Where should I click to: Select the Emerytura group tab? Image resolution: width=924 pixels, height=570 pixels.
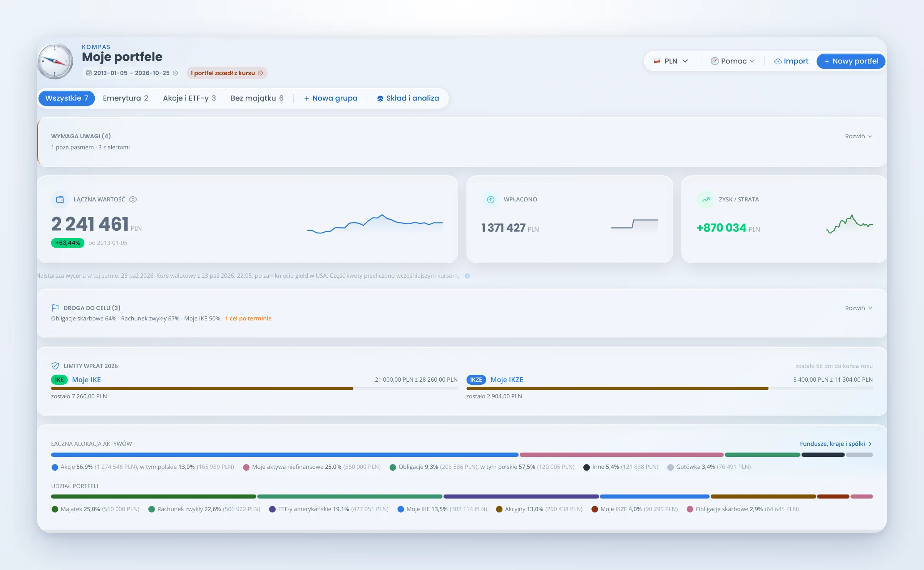pos(126,98)
